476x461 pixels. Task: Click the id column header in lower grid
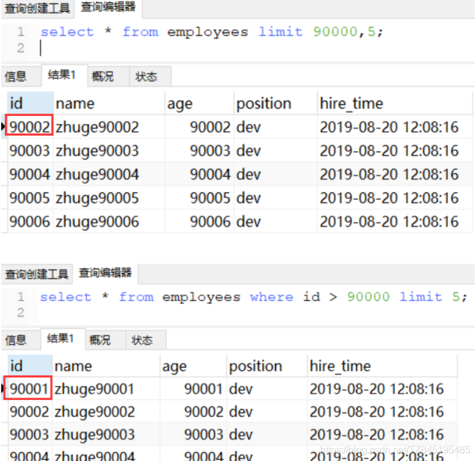[x=30, y=366]
